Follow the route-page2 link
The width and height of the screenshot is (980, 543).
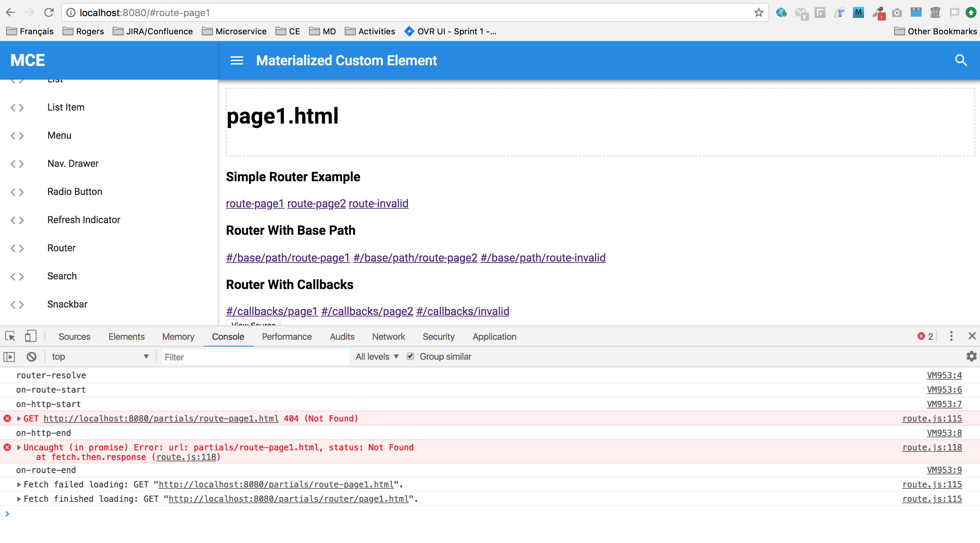[316, 204]
